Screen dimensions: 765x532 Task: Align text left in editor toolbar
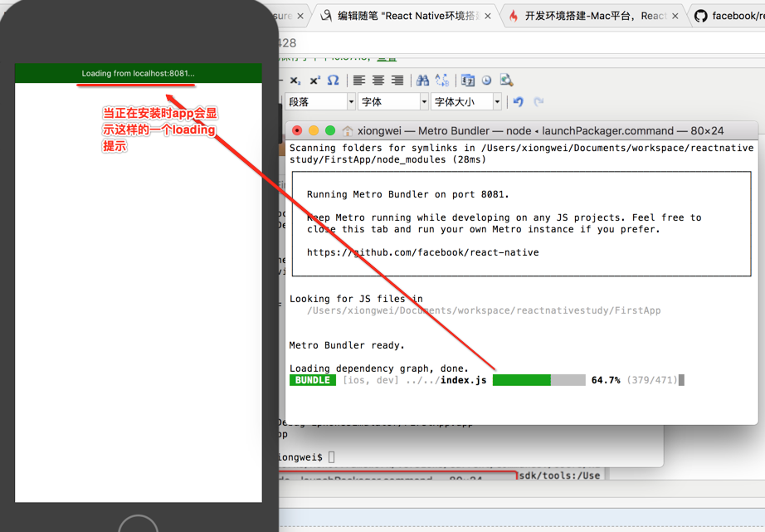click(359, 81)
